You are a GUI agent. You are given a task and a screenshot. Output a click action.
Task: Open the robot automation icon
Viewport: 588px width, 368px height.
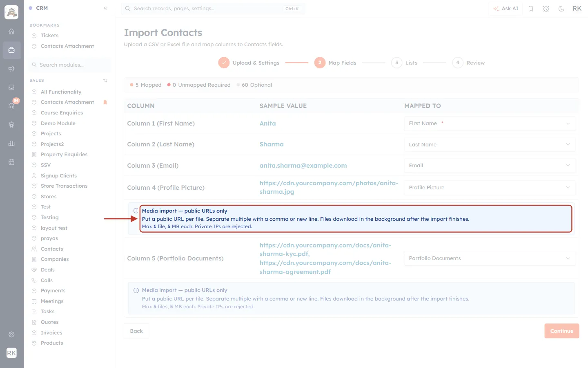11,125
